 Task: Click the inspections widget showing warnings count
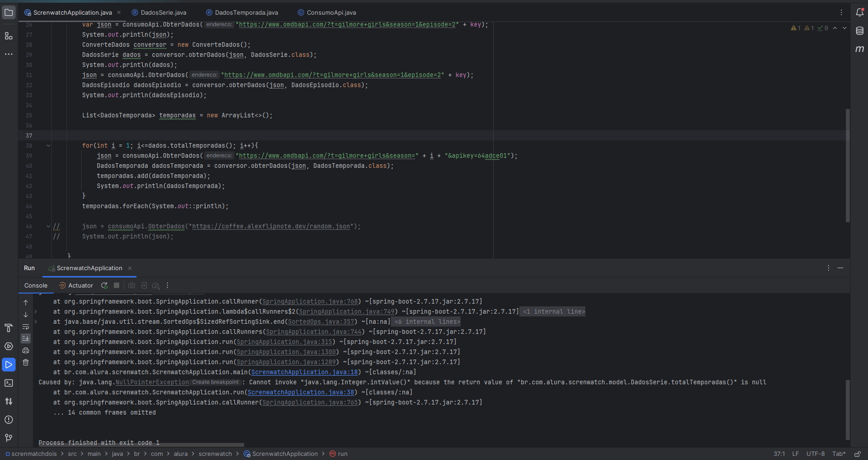click(809, 28)
